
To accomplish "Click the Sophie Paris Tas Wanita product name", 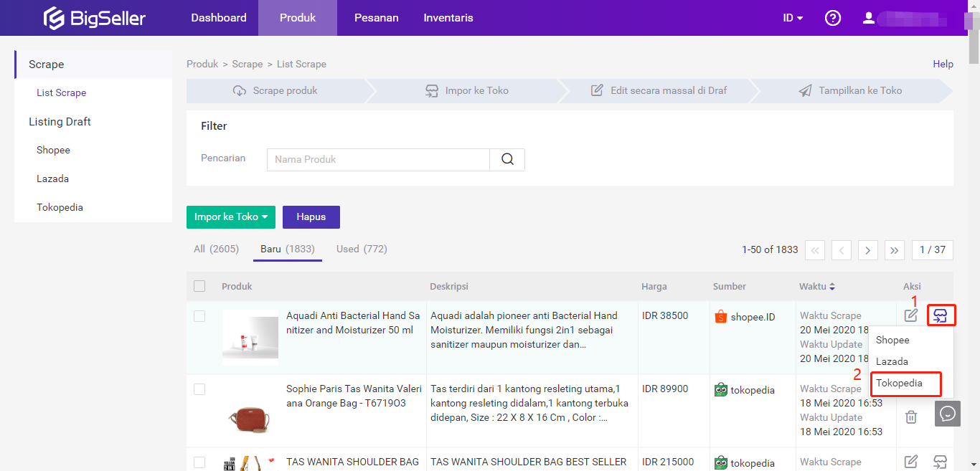I will pos(354,396).
